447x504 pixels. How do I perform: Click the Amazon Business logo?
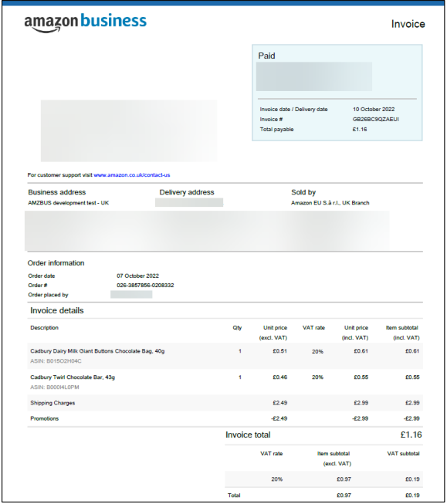85,22
